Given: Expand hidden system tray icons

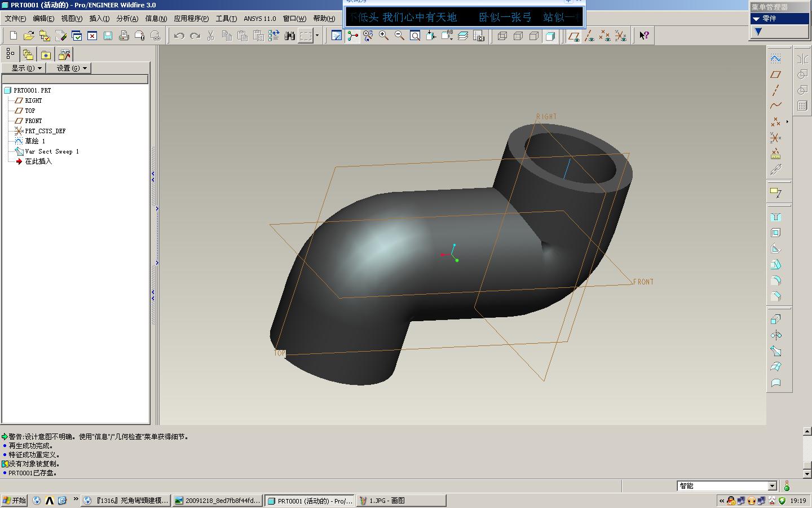Looking at the screenshot, I should point(722,501).
